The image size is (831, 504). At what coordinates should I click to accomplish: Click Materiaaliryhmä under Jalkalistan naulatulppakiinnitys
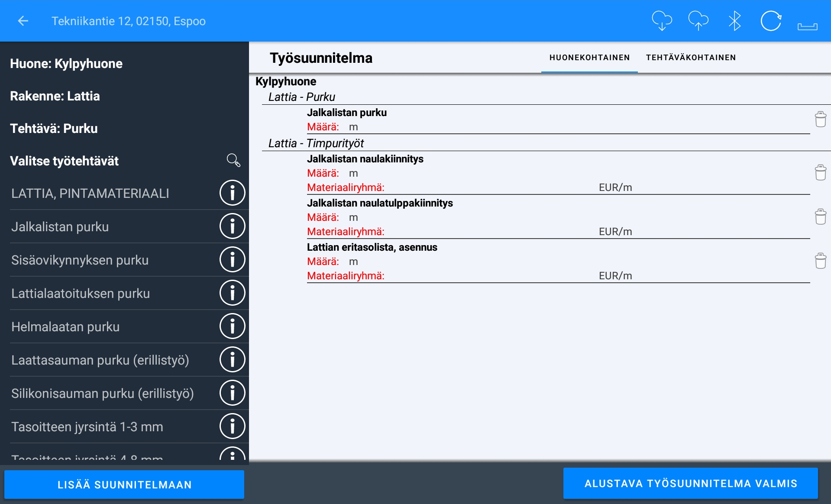346,232
